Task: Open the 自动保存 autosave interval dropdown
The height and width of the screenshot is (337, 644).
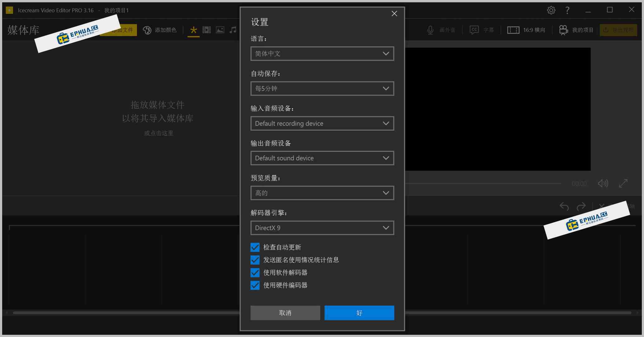Action: tap(322, 88)
